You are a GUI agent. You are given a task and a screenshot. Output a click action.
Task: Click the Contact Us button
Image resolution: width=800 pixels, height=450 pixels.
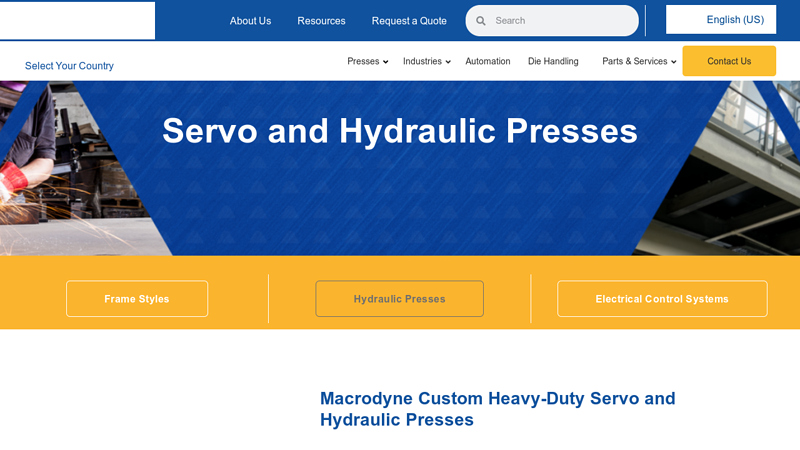pos(729,61)
